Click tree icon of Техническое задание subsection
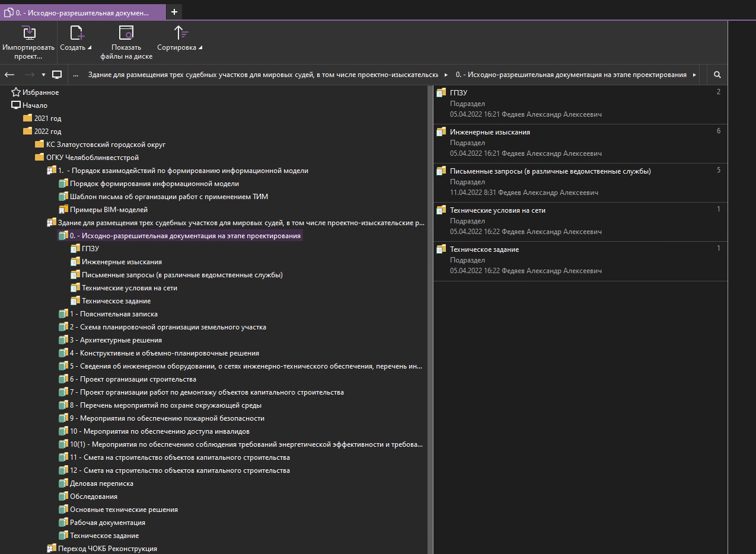This screenshot has width=756, height=554. tap(75, 301)
